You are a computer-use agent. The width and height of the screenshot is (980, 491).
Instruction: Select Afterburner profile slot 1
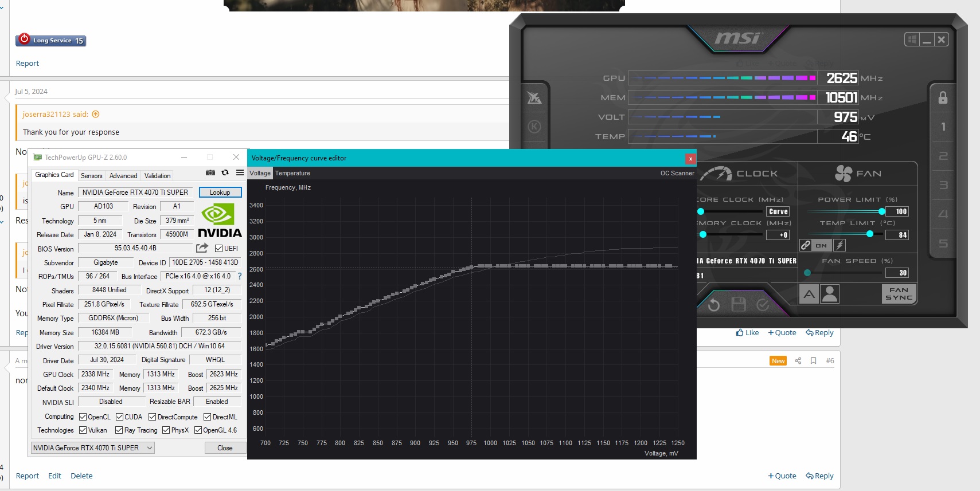click(943, 127)
